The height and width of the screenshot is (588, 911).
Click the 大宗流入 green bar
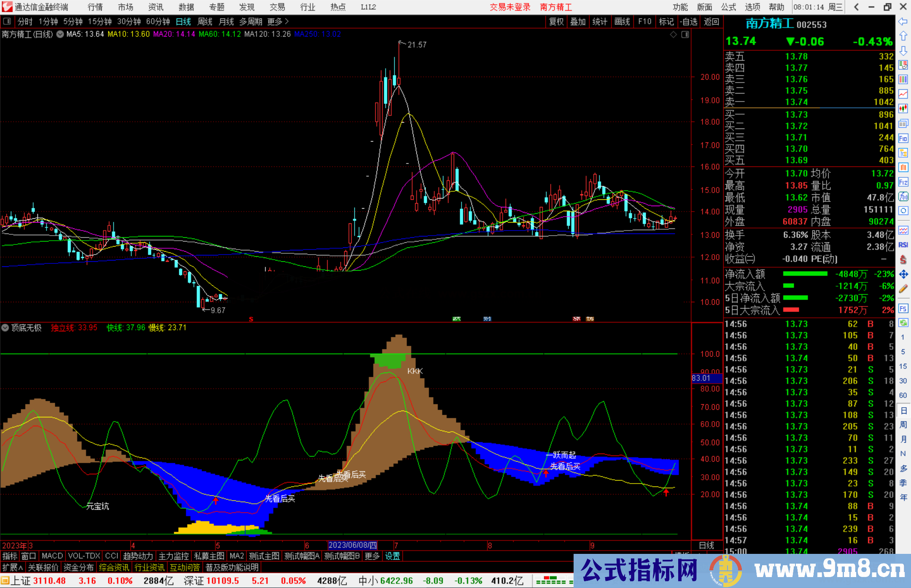(x=788, y=286)
